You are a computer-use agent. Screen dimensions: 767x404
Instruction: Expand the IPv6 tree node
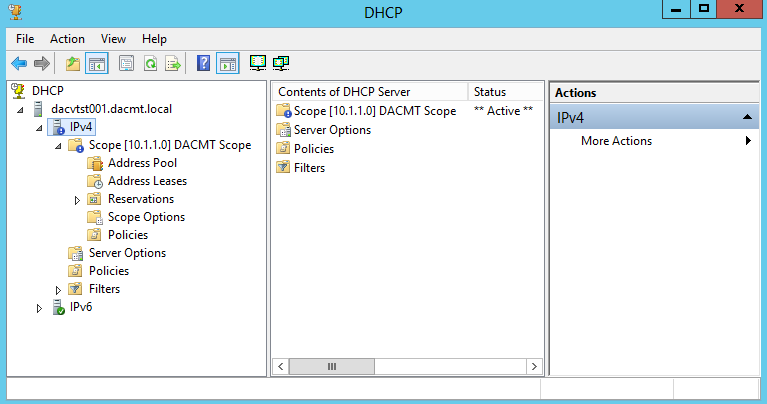click(39, 308)
